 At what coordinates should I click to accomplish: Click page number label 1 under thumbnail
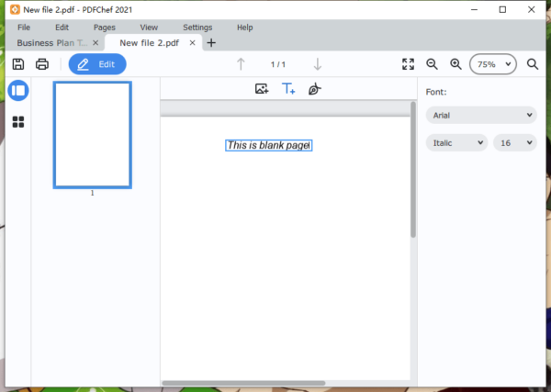[93, 193]
